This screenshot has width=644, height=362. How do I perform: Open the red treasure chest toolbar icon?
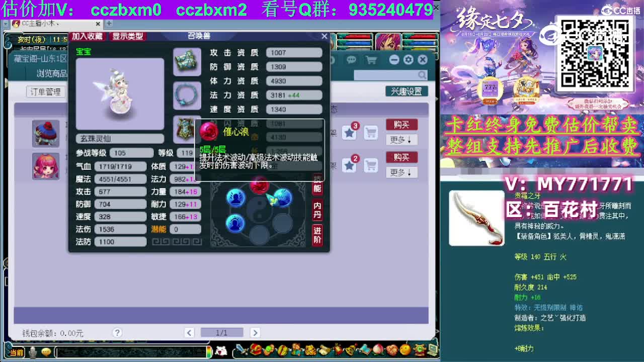point(256,350)
